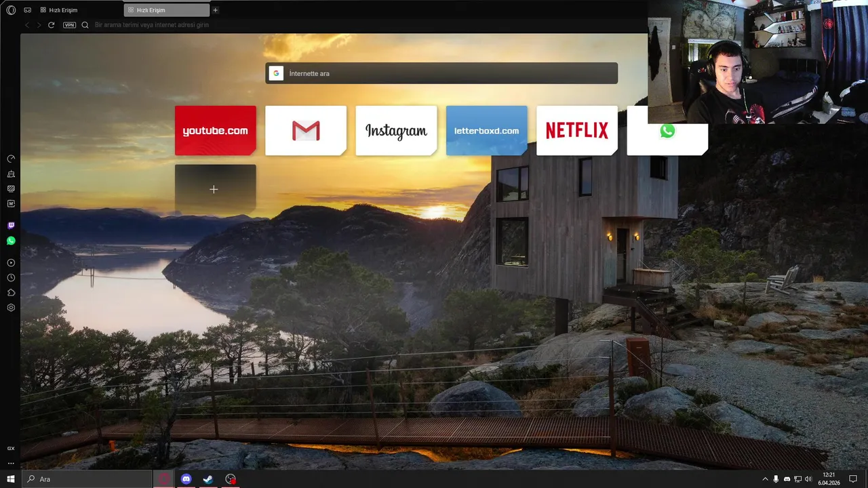Image resolution: width=868 pixels, height=488 pixels.
Task: Open GX Control in sidebar
Action: pyautogui.click(x=11, y=159)
